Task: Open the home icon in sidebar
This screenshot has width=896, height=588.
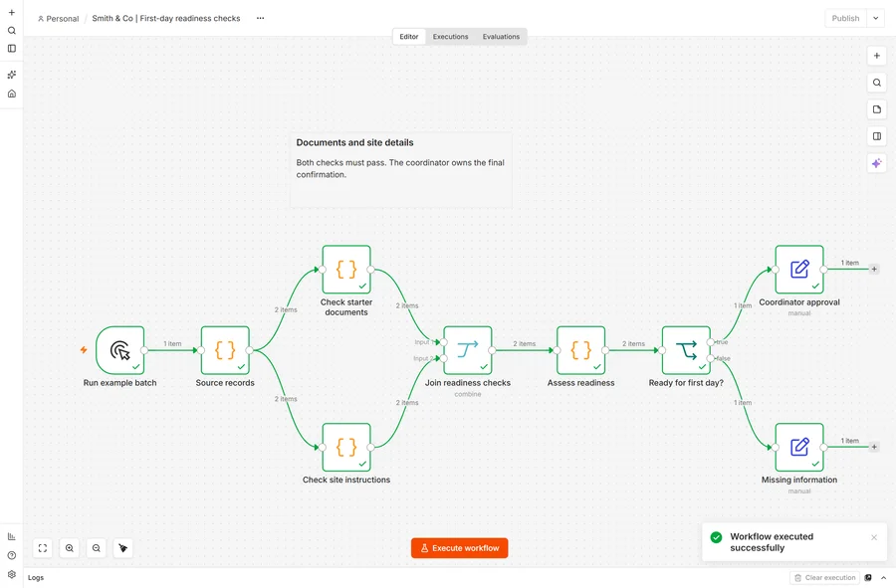Action: pos(11,94)
